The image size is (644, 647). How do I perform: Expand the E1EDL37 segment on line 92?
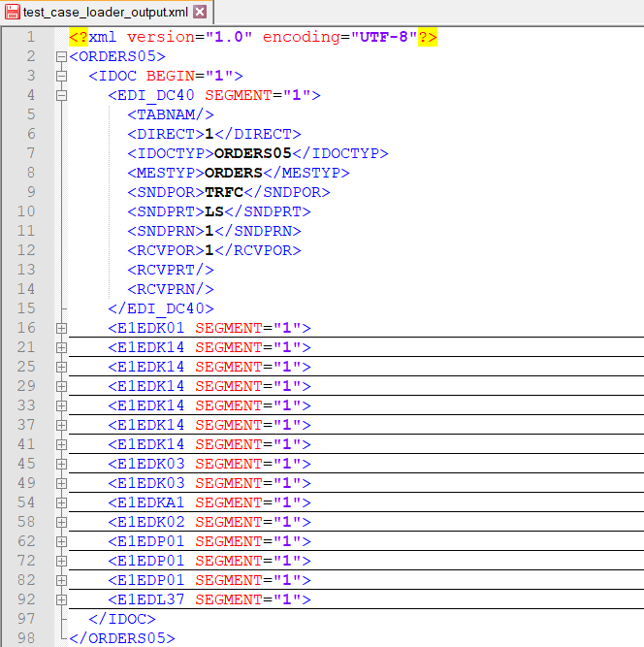(62, 599)
